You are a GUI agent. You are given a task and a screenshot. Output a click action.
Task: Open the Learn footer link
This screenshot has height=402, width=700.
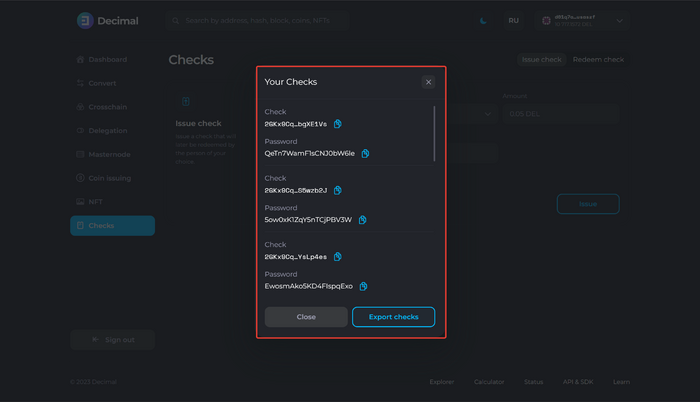click(621, 382)
